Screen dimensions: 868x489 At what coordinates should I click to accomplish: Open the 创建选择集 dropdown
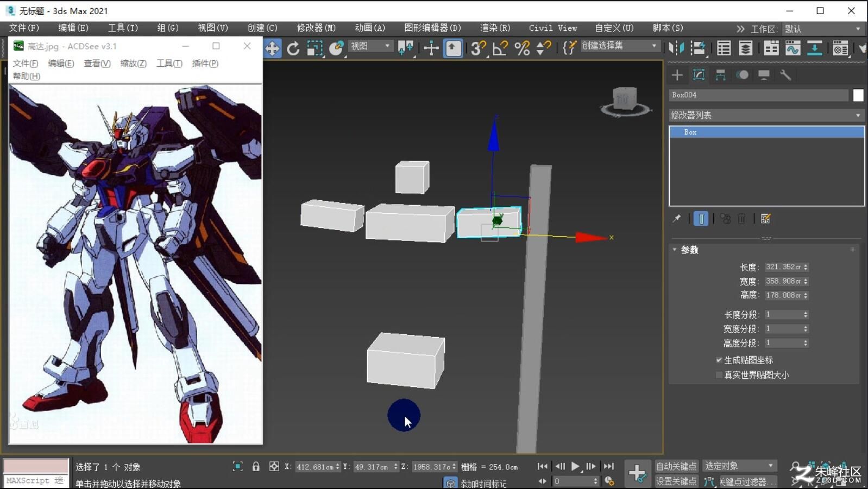click(619, 46)
